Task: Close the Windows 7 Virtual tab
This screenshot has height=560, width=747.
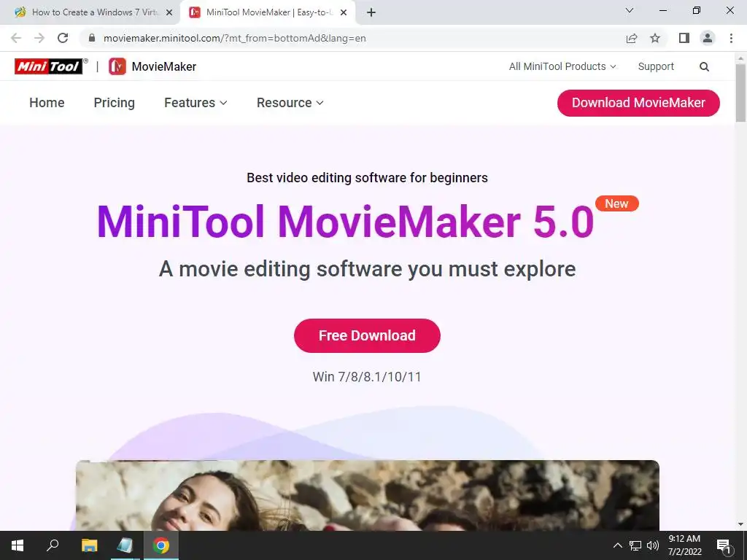Action: pos(169,13)
